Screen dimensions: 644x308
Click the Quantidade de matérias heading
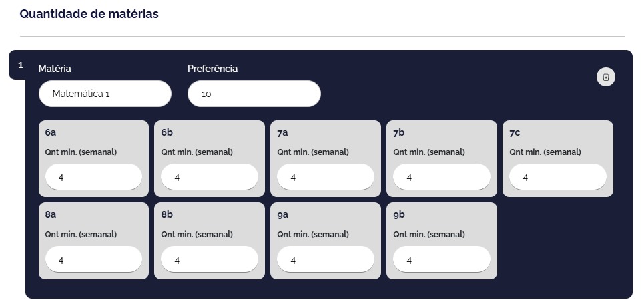point(89,13)
